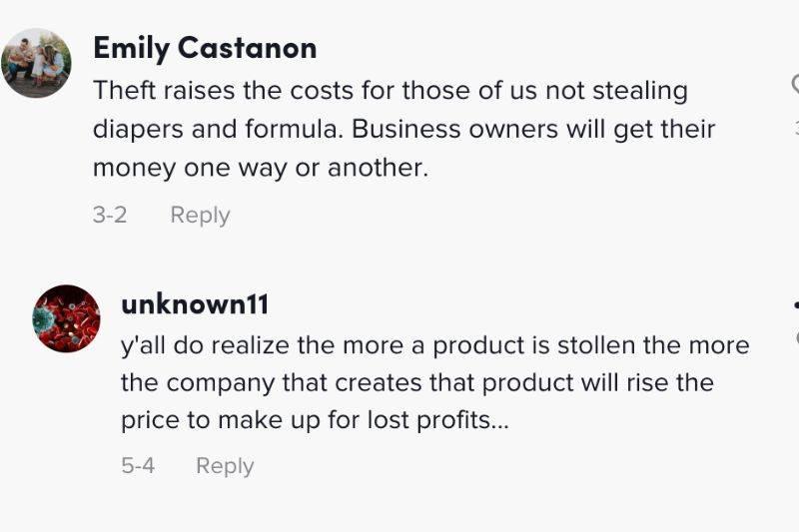Select the line starting "y'all do realize"
This screenshot has width=799, height=532.
pyautogui.click(x=434, y=345)
